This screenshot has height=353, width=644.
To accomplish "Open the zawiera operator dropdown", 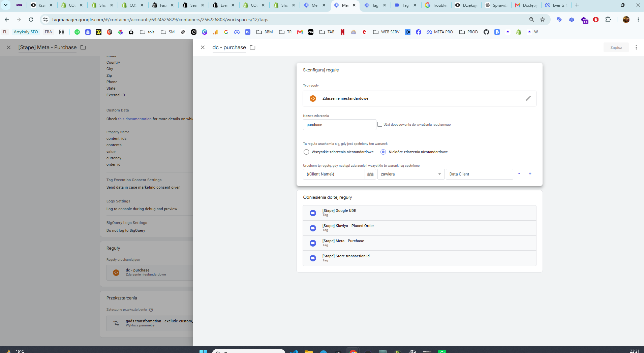I will (411, 174).
